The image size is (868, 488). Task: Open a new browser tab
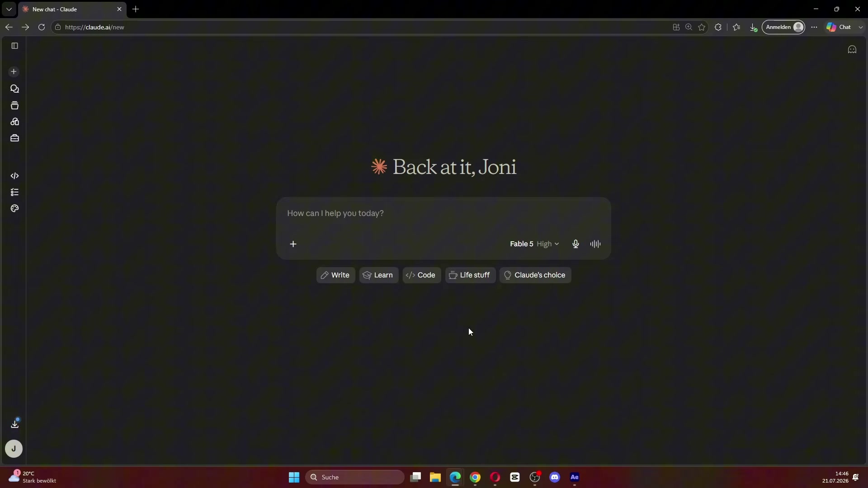click(136, 9)
